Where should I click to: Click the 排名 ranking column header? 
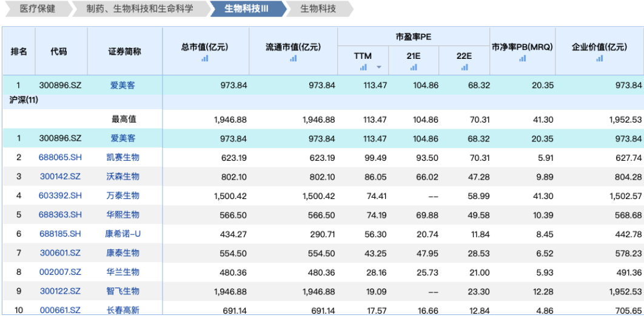[19, 52]
